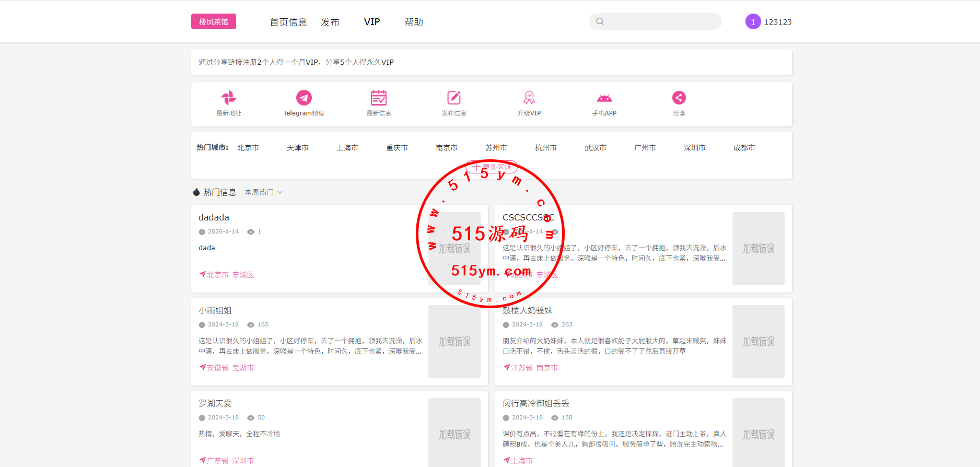Open the 手机APP Android icon
This screenshot has width=980, height=467.
604,98
